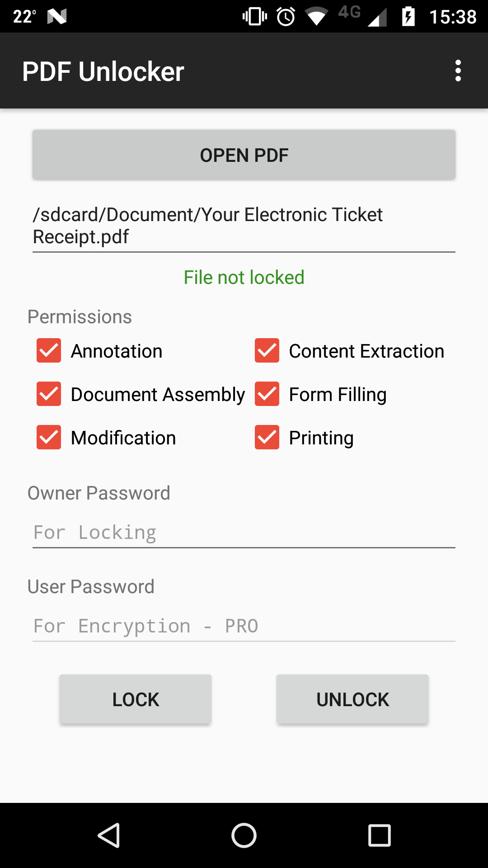
Task: Toggle the Content Extraction checkbox
Action: pyautogui.click(x=267, y=350)
